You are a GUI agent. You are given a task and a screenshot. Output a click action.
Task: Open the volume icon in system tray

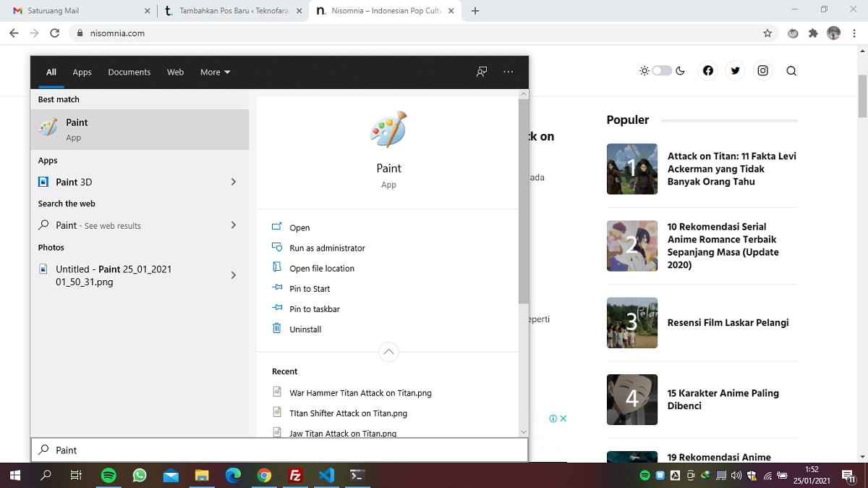pos(736,476)
